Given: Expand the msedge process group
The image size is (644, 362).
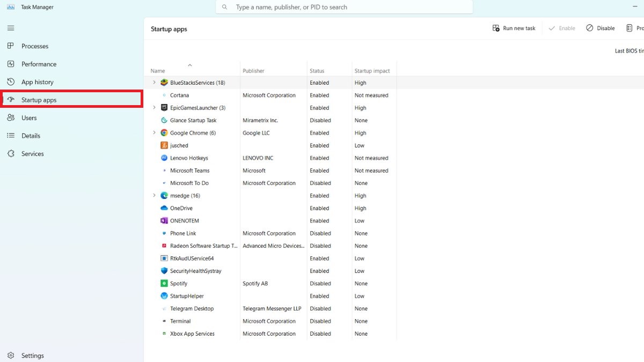Looking at the screenshot, I should point(155,196).
